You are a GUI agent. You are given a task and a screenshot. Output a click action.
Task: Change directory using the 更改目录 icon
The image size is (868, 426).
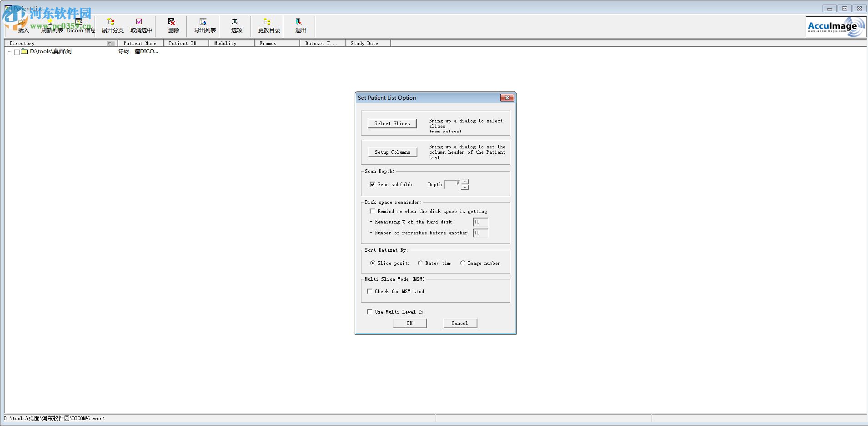click(x=267, y=25)
